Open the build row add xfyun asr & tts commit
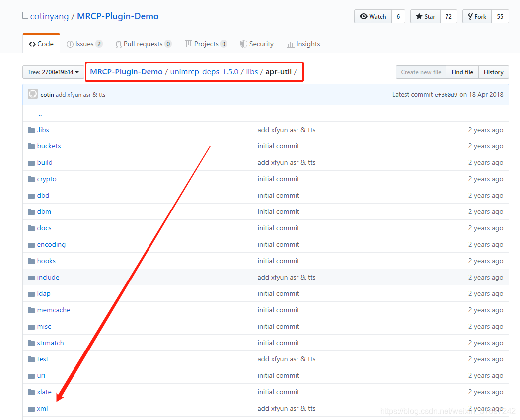 287,162
